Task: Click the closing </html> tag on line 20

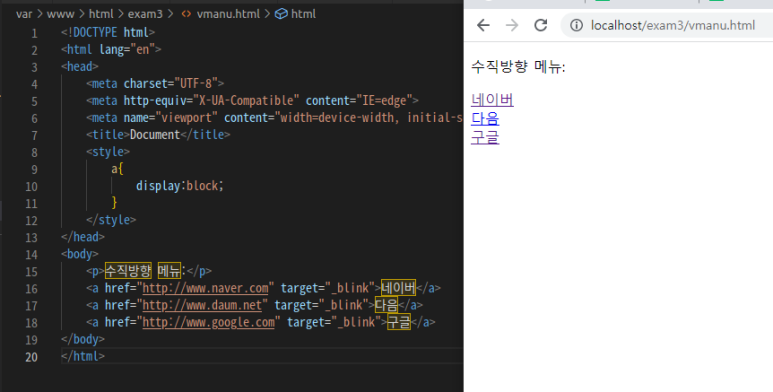Action: coord(83,356)
